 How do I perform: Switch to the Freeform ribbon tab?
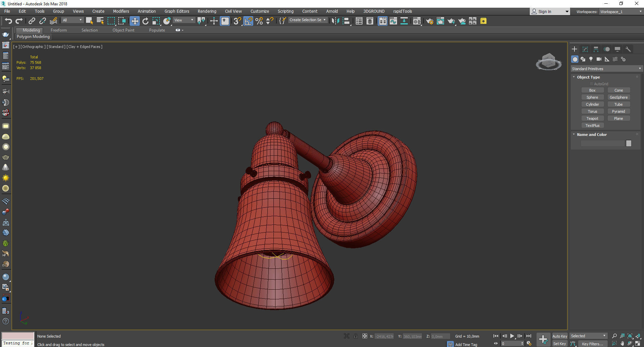point(59,30)
